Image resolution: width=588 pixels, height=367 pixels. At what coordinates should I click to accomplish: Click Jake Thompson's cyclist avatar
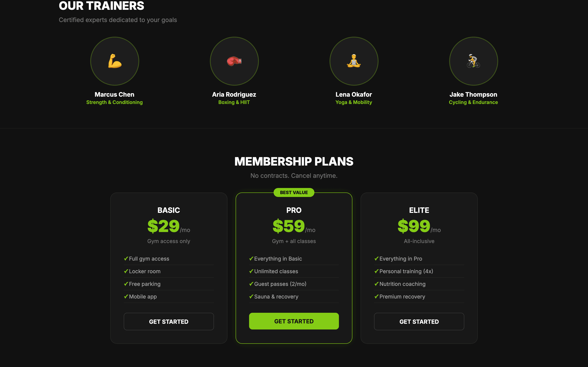473,61
